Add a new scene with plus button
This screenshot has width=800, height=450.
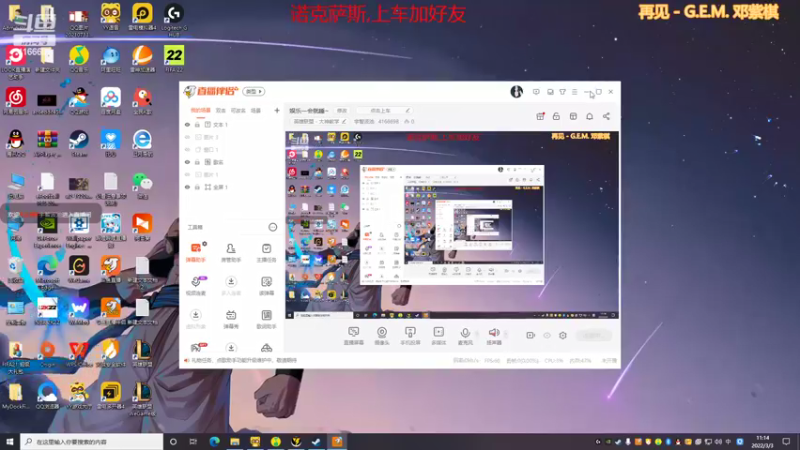click(277, 110)
